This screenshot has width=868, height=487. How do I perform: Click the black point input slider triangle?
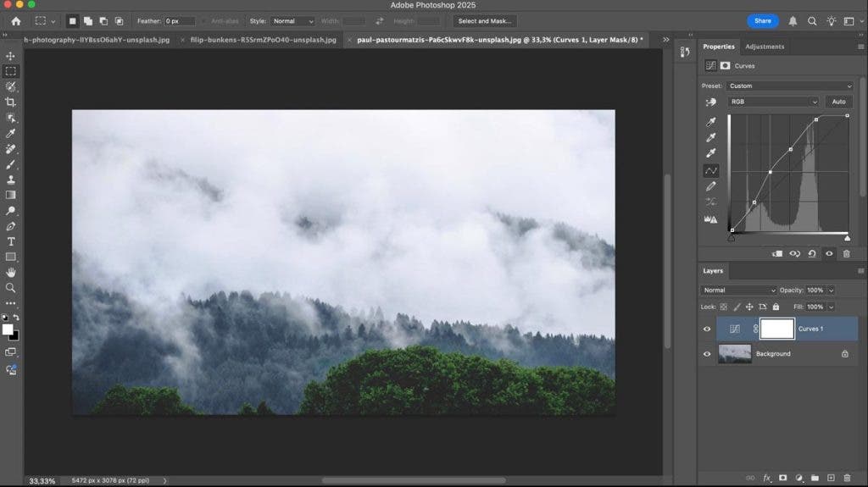(732, 238)
